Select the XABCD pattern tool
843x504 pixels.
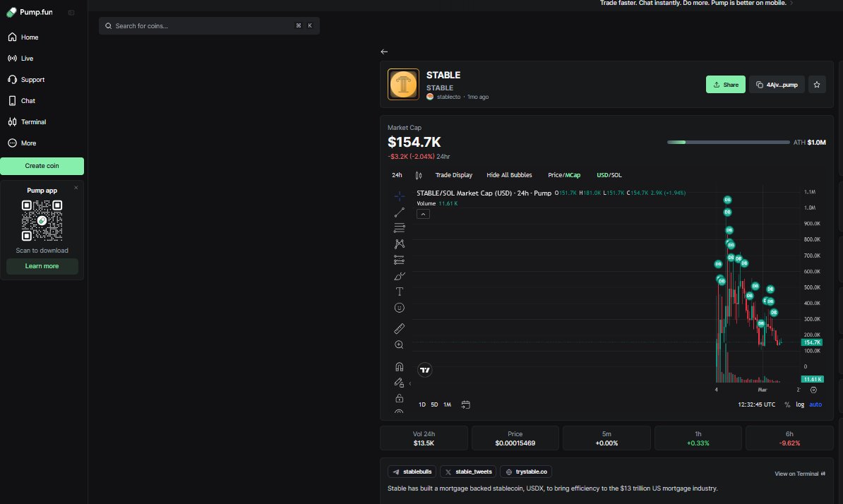tap(399, 244)
